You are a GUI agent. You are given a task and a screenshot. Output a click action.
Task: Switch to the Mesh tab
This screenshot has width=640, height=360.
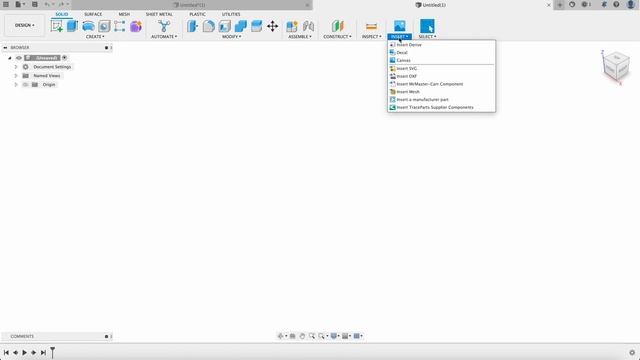124,14
